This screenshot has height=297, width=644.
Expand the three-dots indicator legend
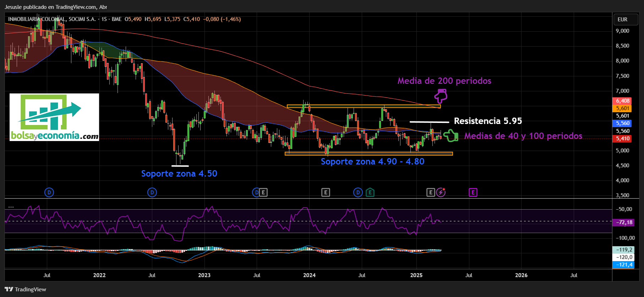coord(11,206)
